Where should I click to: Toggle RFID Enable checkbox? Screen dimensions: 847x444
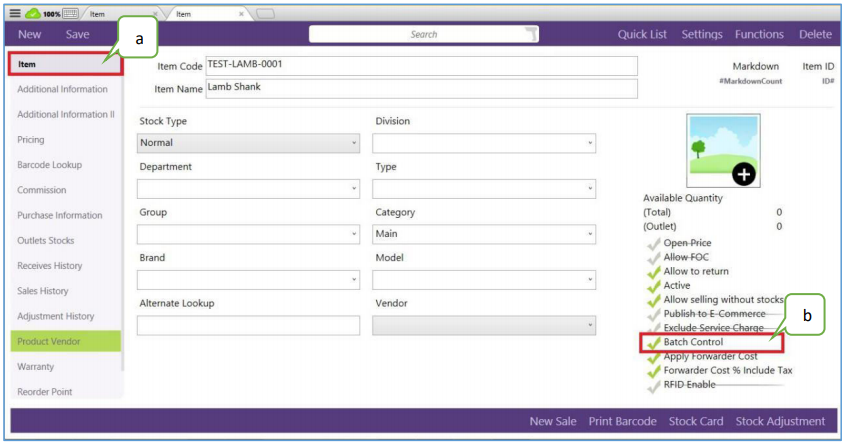654,385
